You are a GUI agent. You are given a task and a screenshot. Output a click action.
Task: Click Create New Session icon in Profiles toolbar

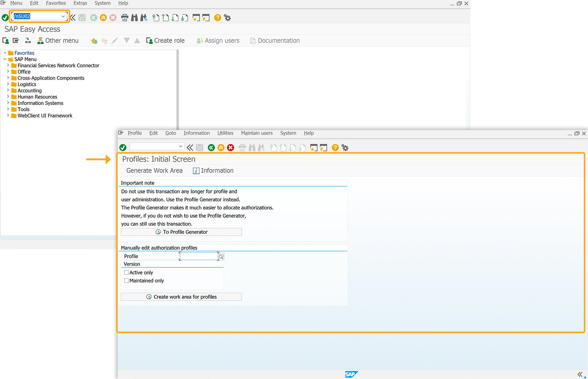click(314, 148)
